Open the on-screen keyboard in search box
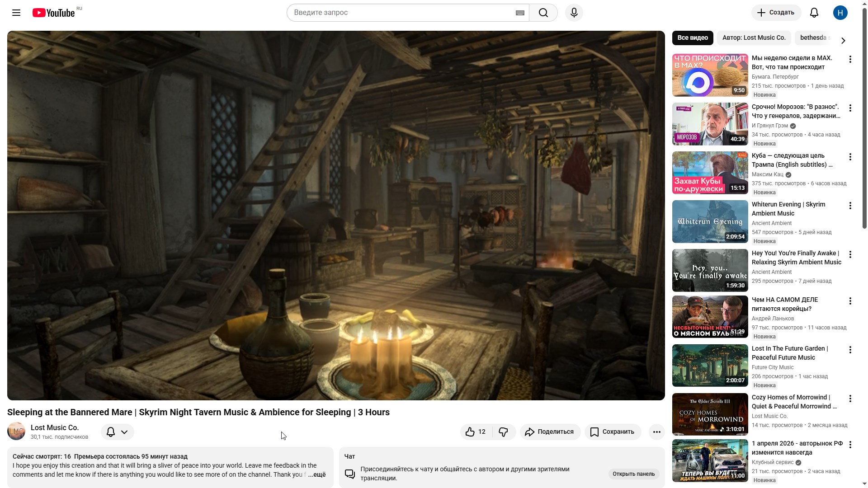 pyautogui.click(x=520, y=13)
